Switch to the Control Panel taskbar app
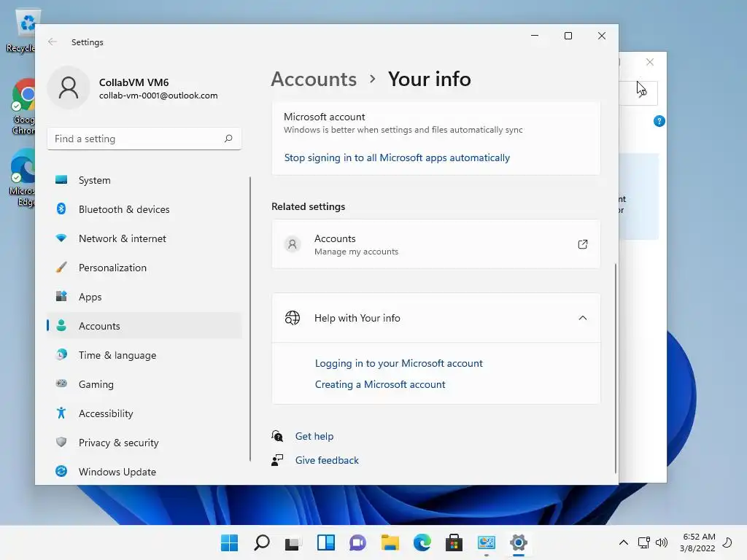Viewport: 747px width, 560px height. pyautogui.click(x=487, y=542)
